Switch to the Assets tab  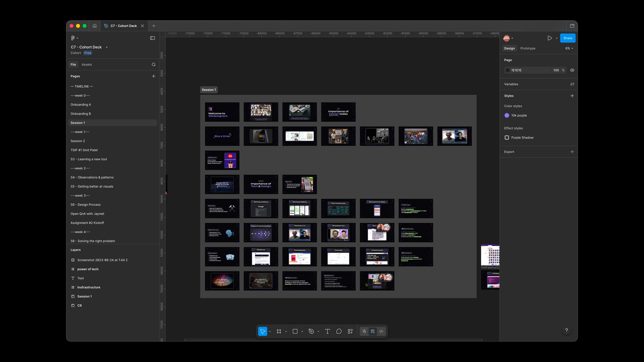pyautogui.click(x=87, y=65)
